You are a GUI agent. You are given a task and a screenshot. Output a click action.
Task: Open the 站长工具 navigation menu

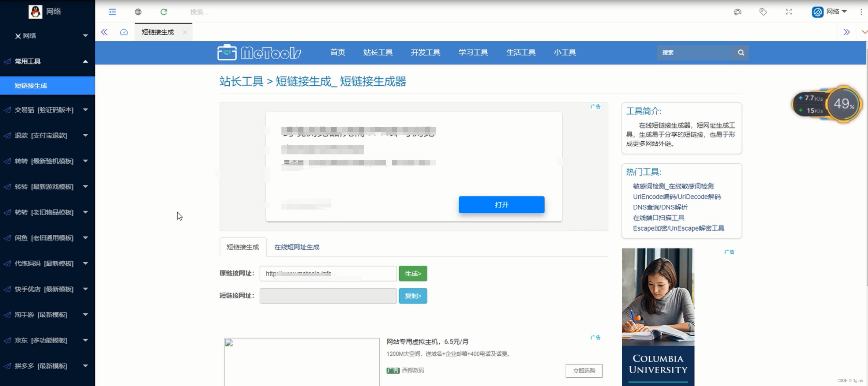378,52
